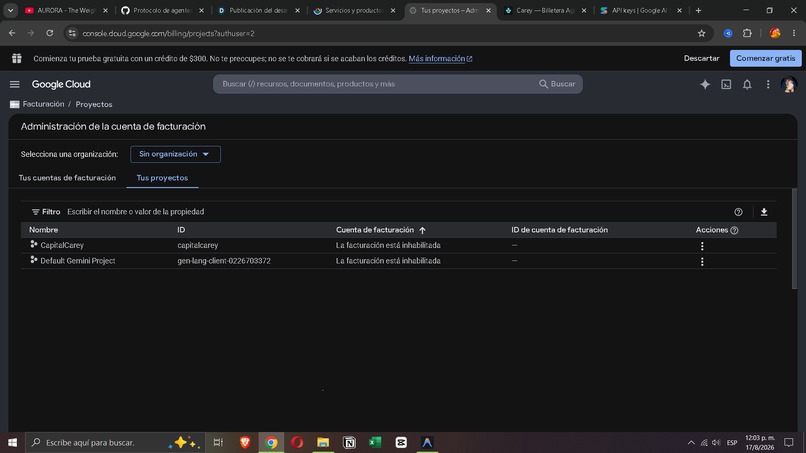Click the Windows taskbar search box
This screenshot has width=806, height=453.
[115, 442]
